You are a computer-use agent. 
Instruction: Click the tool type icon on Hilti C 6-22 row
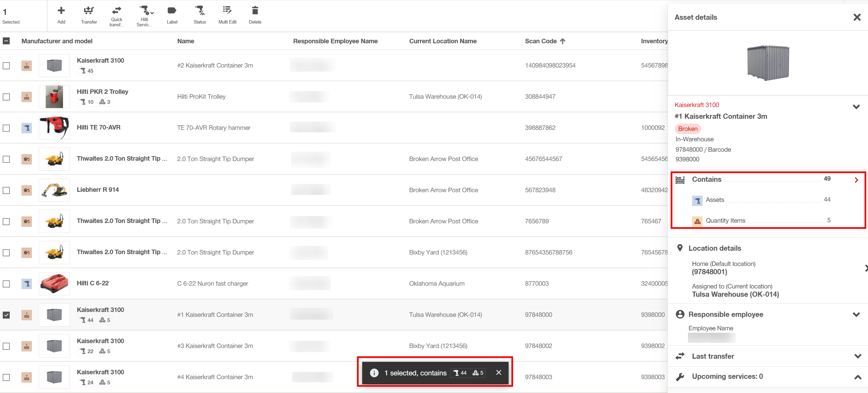(27, 284)
